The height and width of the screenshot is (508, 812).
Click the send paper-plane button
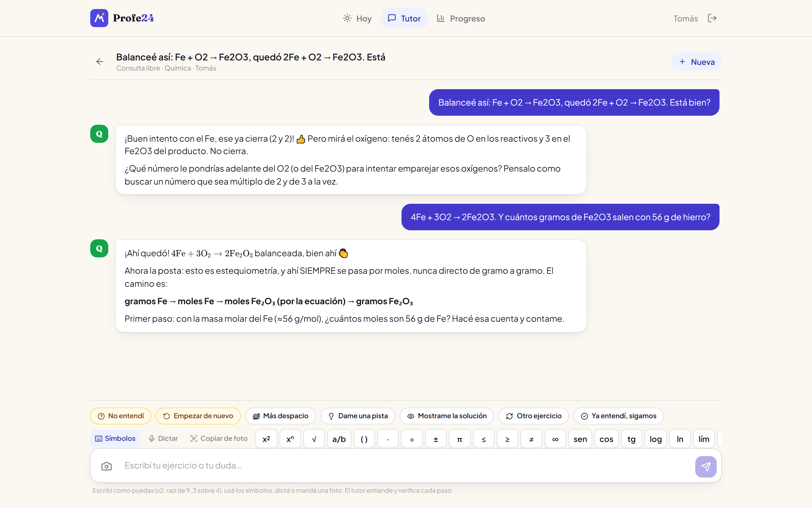click(706, 466)
